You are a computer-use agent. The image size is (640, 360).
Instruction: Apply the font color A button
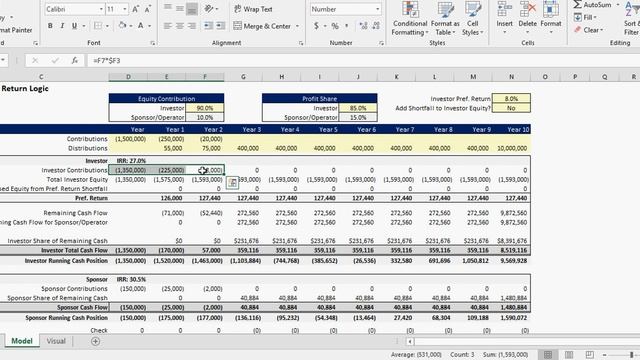pos(140,26)
